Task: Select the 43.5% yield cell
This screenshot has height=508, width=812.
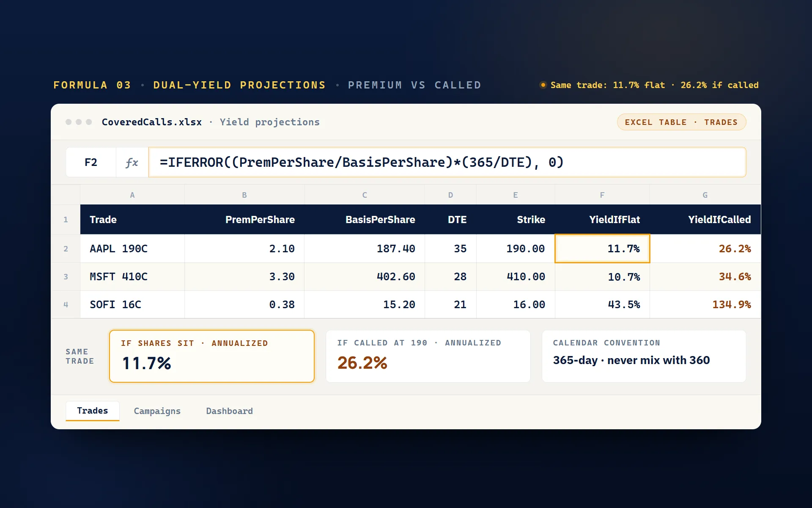Action: tap(602, 304)
